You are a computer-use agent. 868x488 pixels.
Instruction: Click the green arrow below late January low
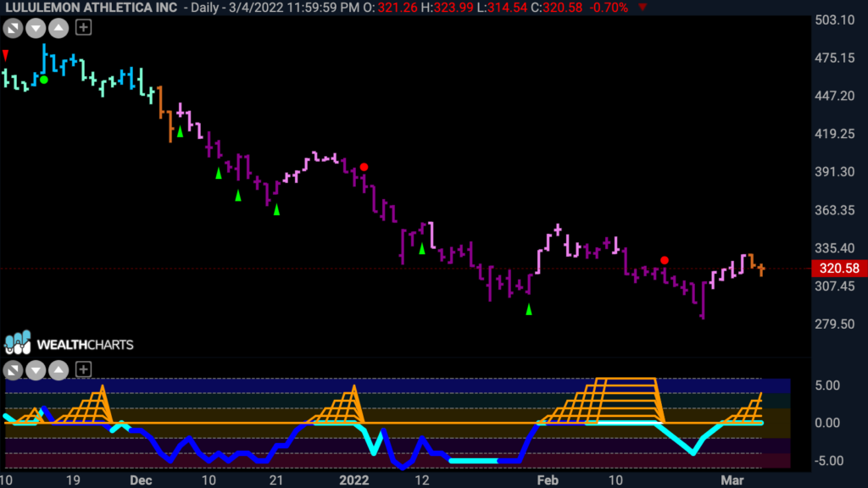529,309
